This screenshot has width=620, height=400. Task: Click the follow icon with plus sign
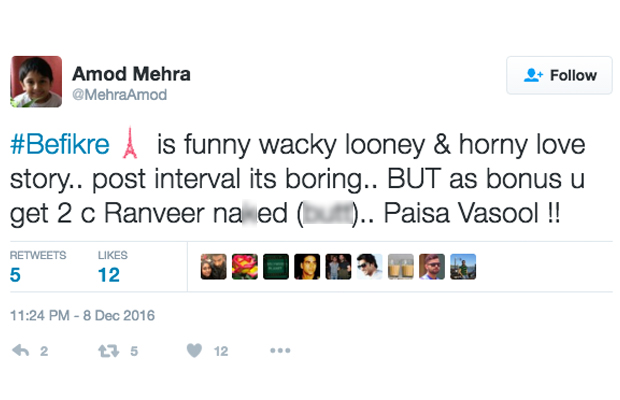[x=533, y=76]
